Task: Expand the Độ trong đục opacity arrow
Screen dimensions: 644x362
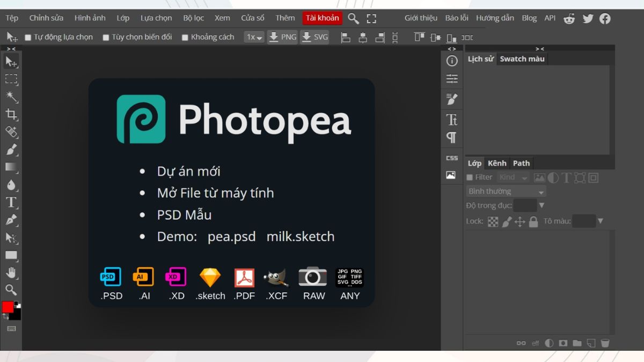Action: click(x=541, y=205)
